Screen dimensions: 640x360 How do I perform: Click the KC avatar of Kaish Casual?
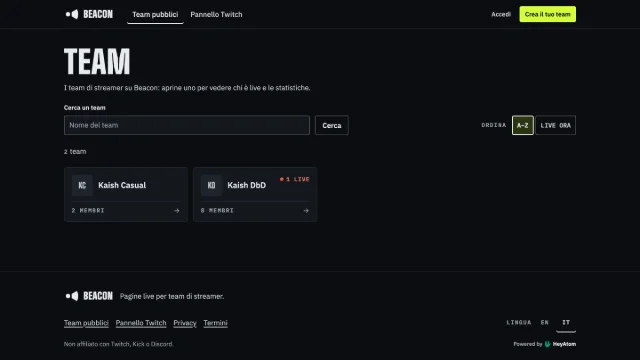click(82, 185)
